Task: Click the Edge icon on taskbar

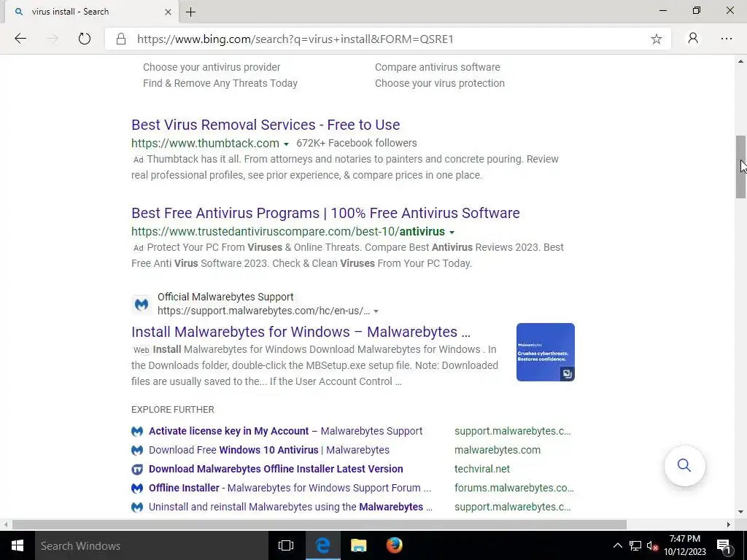Action: pos(322,545)
